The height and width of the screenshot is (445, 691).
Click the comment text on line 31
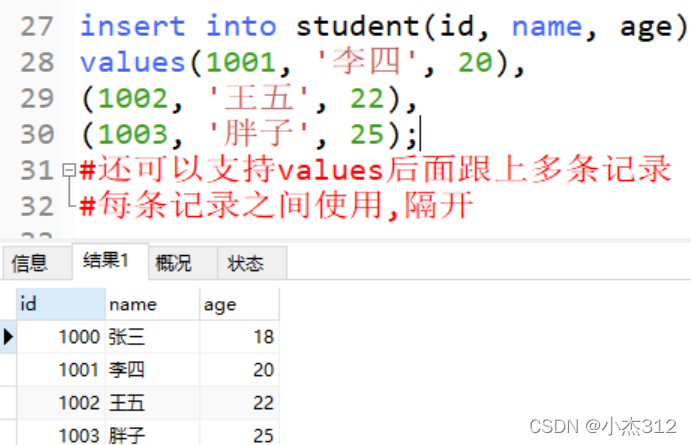click(x=376, y=169)
